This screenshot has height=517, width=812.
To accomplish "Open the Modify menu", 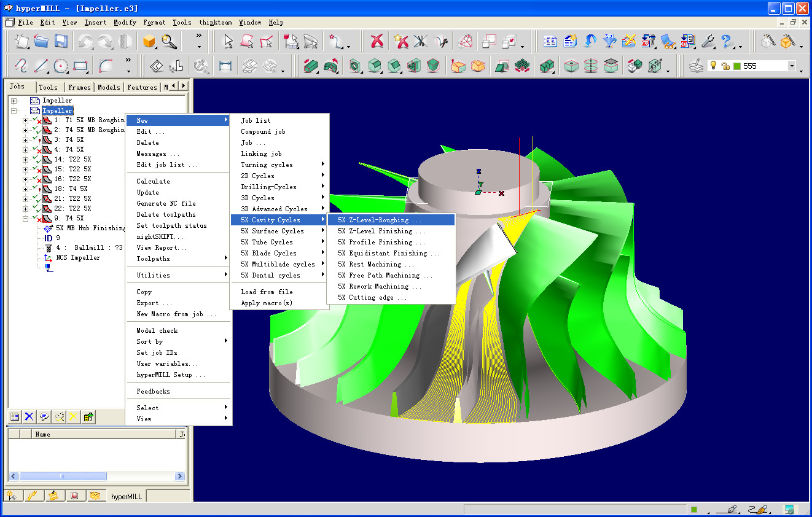I will coord(125,22).
